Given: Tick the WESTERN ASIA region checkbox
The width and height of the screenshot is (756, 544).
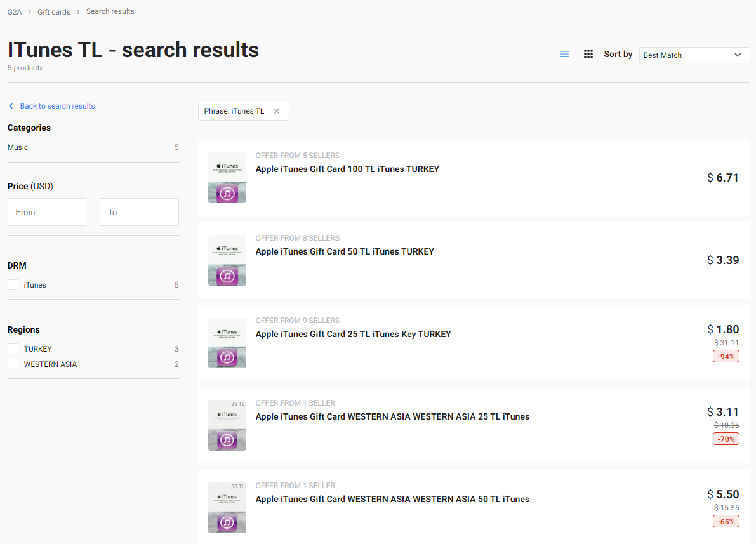Looking at the screenshot, I should click(x=13, y=364).
